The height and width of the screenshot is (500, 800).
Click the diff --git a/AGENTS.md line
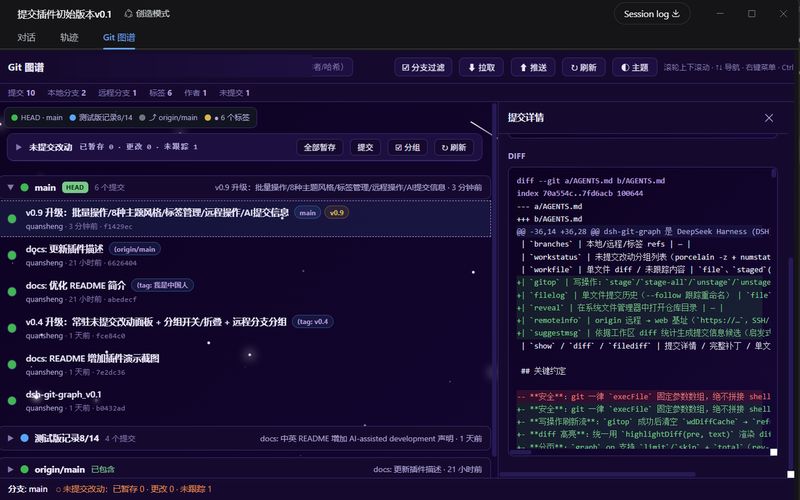(590, 181)
